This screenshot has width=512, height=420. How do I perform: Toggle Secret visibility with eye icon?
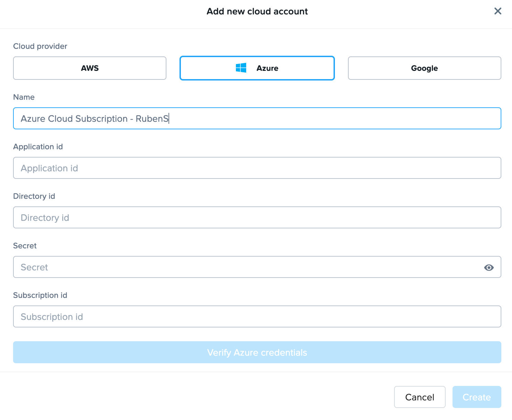coord(489,267)
